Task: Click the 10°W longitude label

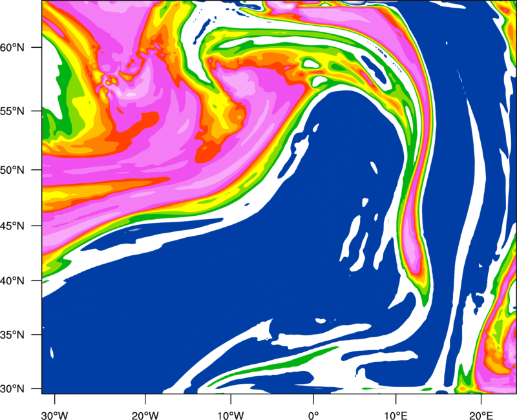Action: (230, 415)
